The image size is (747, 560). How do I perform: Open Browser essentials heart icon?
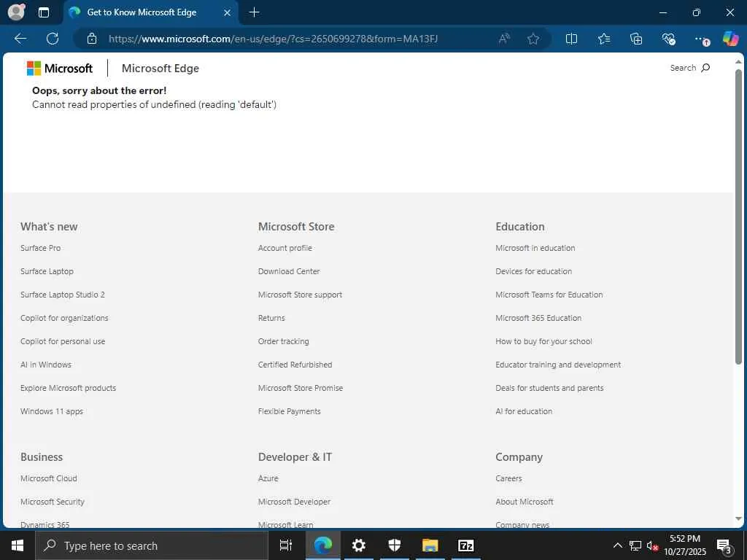(x=668, y=39)
